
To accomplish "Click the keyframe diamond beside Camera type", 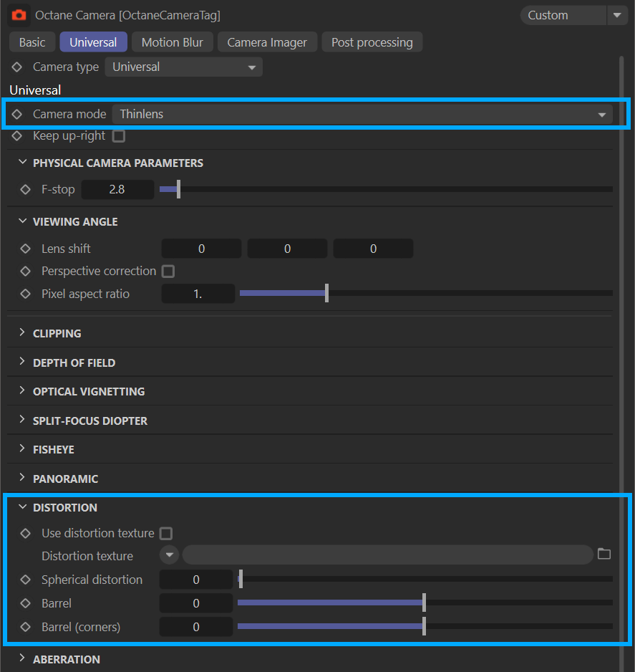I will pos(17,67).
